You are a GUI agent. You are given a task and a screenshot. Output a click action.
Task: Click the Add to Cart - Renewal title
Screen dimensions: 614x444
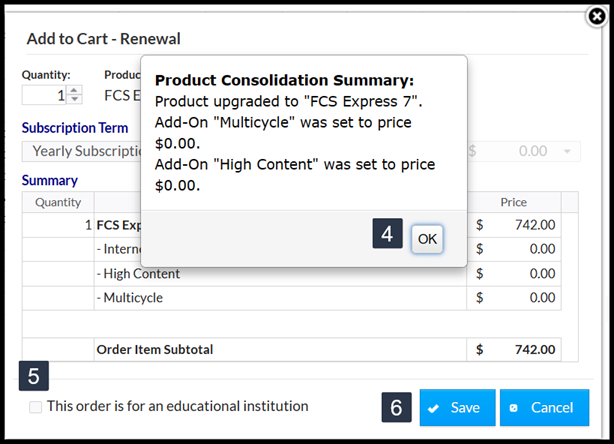[103, 39]
